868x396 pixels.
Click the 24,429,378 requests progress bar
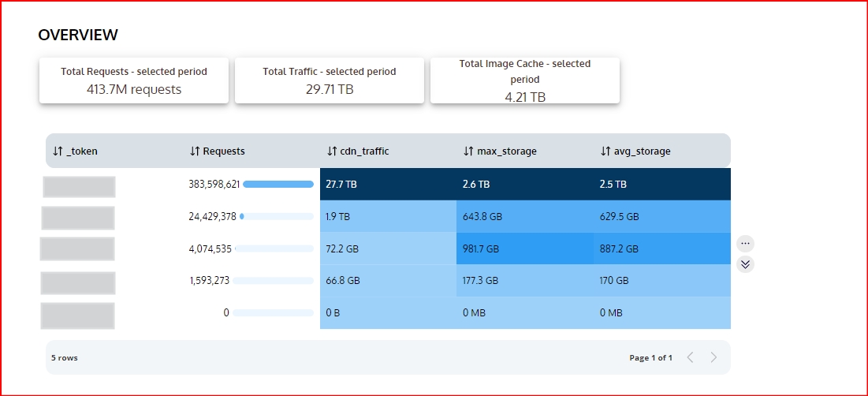tap(277, 216)
